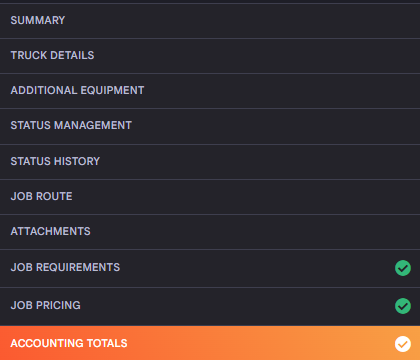Open the Job Route section
Image resolution: width=420 pixels, height=360 pixels.
point(210,197)
